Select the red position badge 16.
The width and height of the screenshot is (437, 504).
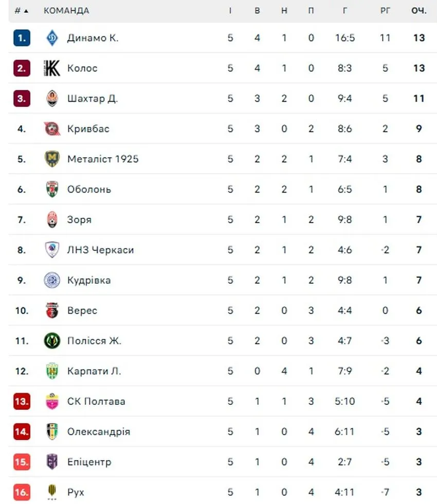[22, 492]
